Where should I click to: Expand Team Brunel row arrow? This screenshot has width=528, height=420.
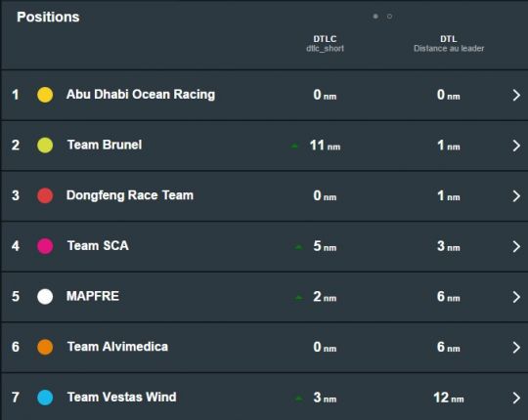click(516, 146)
